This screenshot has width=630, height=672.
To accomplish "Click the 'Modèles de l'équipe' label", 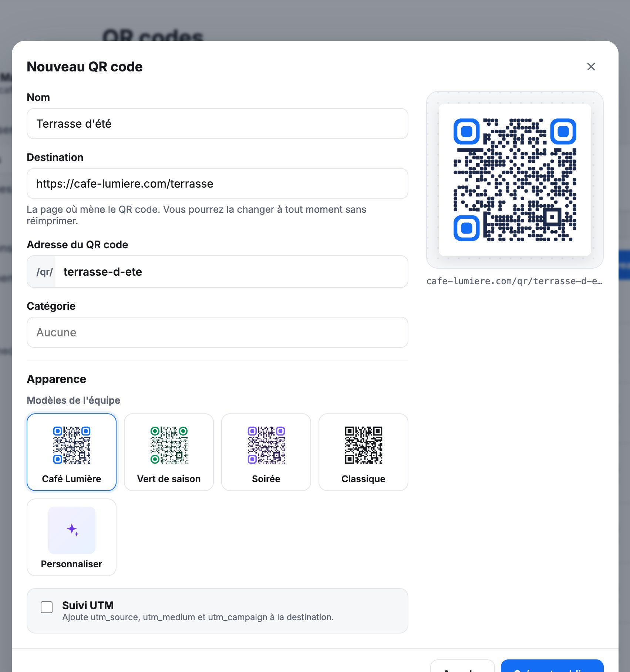I will 74,400.
